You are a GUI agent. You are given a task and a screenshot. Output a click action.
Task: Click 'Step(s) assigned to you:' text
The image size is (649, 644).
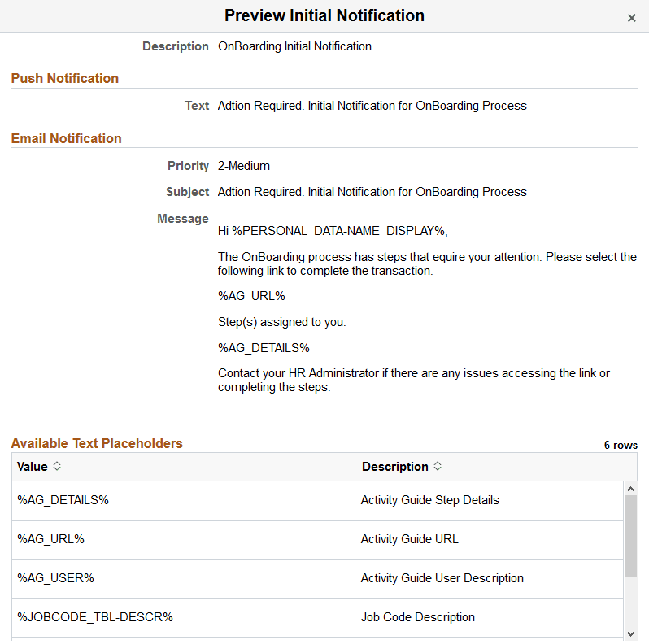[x=282, y=322]
